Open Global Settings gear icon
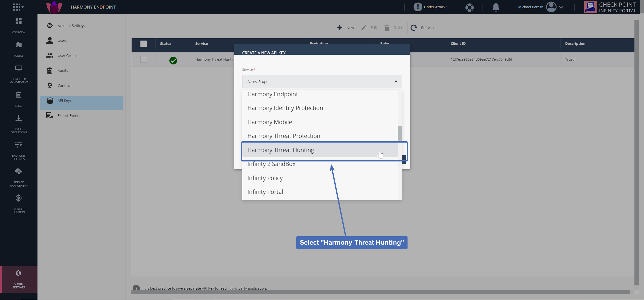Screen dimensions: 644x300 tap(19, 273)
